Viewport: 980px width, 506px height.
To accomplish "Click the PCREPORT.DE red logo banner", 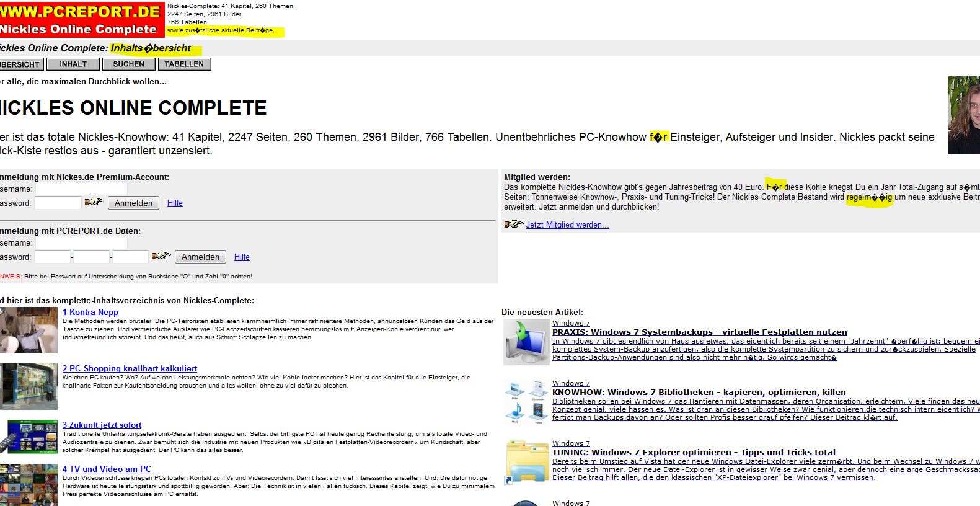I will pyautogui.click(x=82, y=20).
